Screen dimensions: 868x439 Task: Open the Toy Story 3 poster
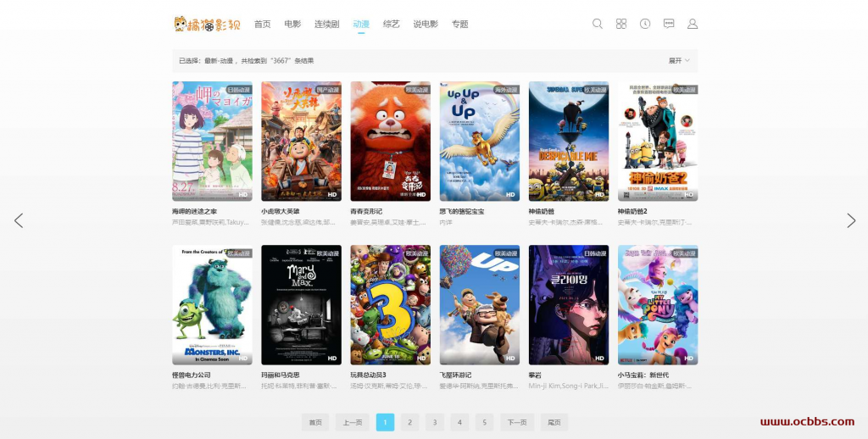click(390, 305)
